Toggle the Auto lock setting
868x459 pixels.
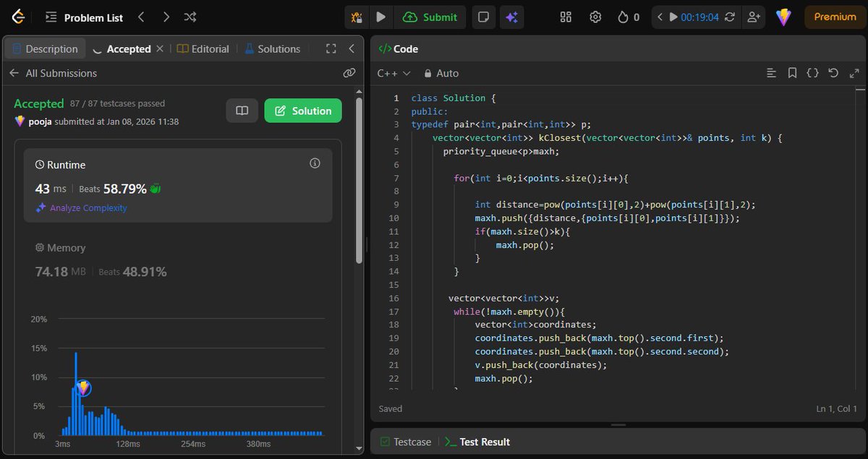441,73
